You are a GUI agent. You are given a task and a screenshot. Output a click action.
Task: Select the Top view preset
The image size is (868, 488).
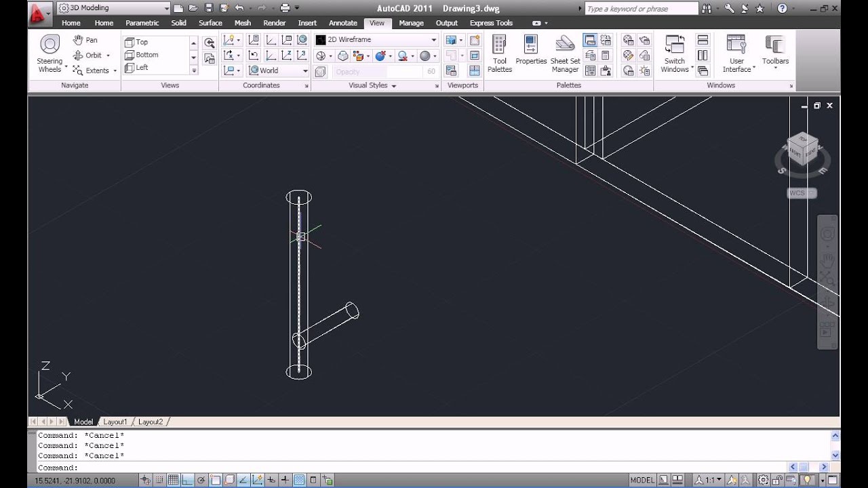tap(156, 42)
